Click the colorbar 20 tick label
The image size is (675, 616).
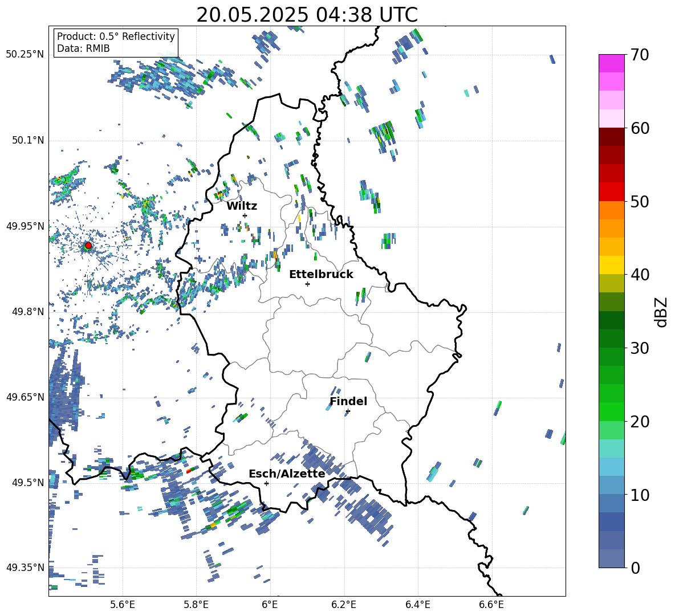pyautogui.click(x=640, y=422)
